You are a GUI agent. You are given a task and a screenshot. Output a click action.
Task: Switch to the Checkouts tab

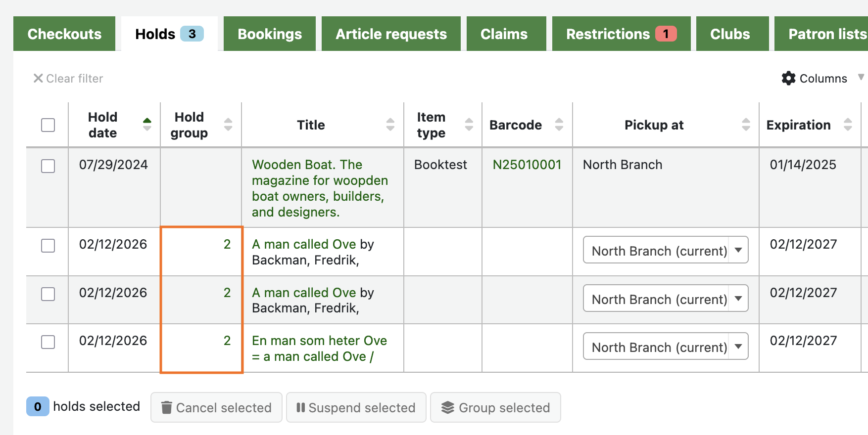coord(64,34)
